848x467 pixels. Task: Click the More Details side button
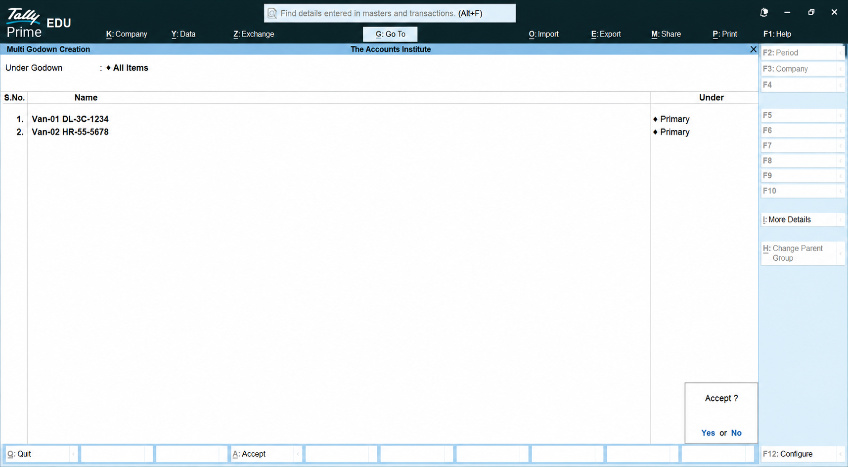[801, 219]
